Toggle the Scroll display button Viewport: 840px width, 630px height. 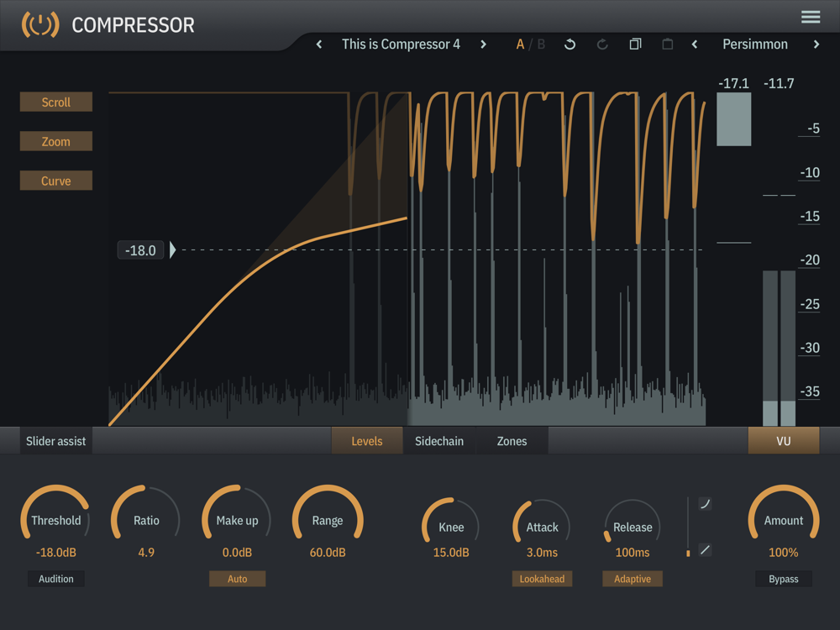pos(56,102)
